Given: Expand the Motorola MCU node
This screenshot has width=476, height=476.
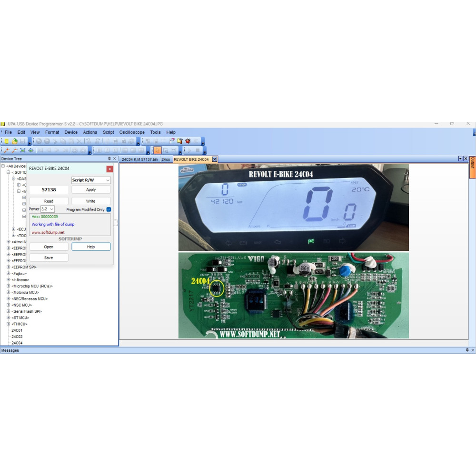Looking at the screenshot, I should (8, 292).
